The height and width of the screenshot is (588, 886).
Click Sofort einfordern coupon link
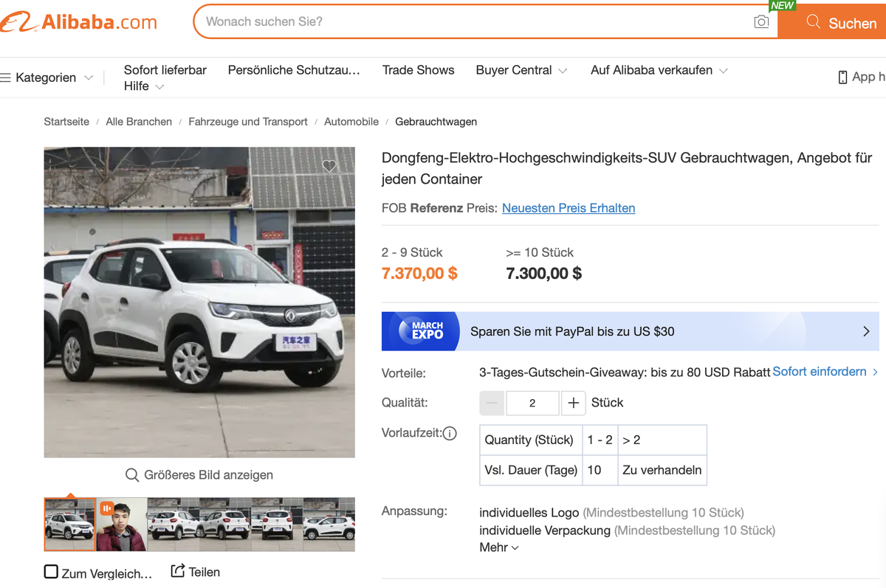click(825, 372)
